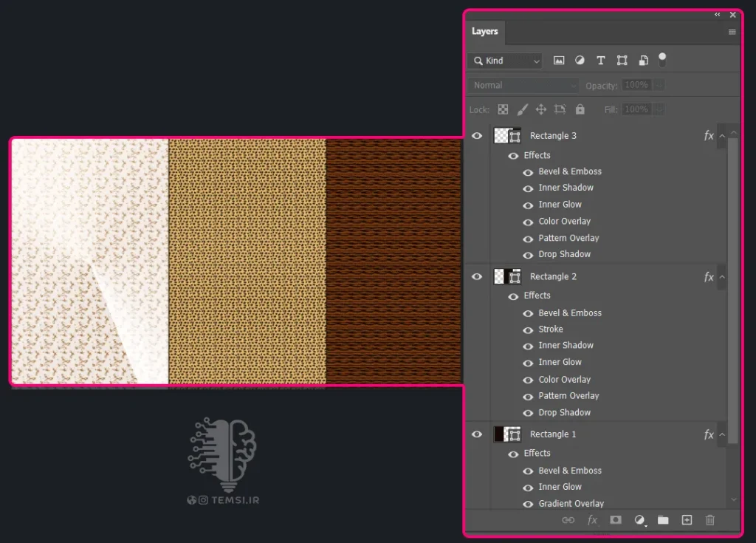Open Color Overlay under Rectangle 2
The height and width of the screenshot is (543, 756).
click(565, 380)
